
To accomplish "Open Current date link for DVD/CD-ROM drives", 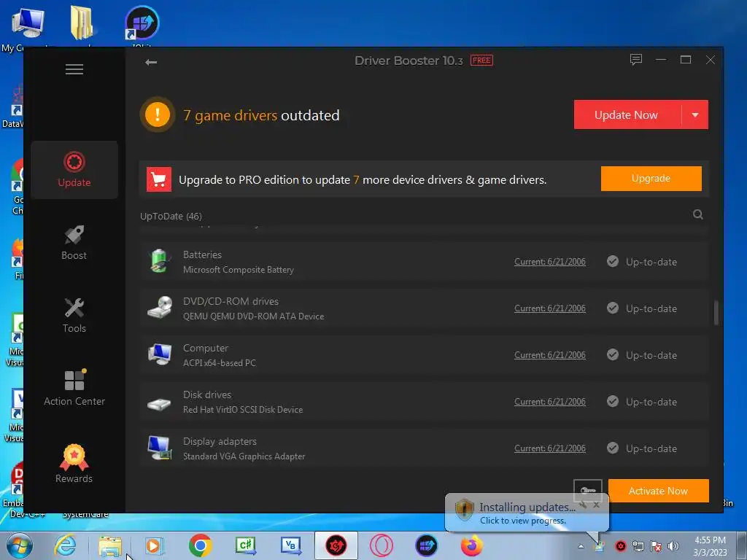I will (550, 308).
